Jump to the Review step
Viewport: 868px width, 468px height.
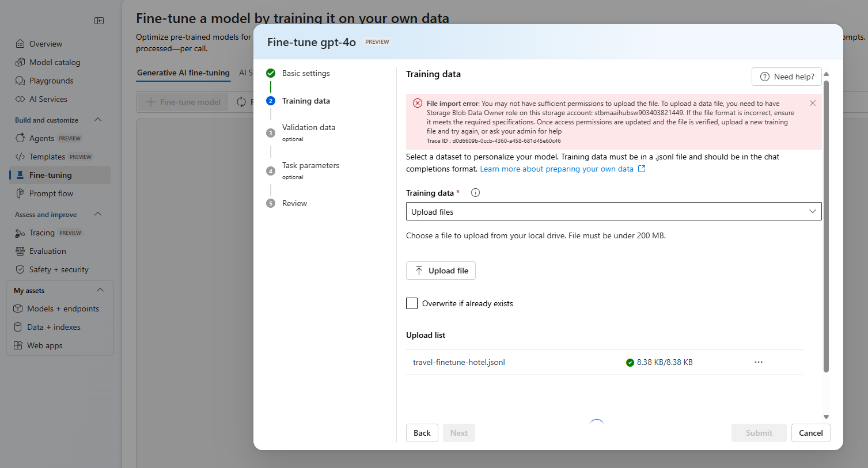[x=294, y=203]
